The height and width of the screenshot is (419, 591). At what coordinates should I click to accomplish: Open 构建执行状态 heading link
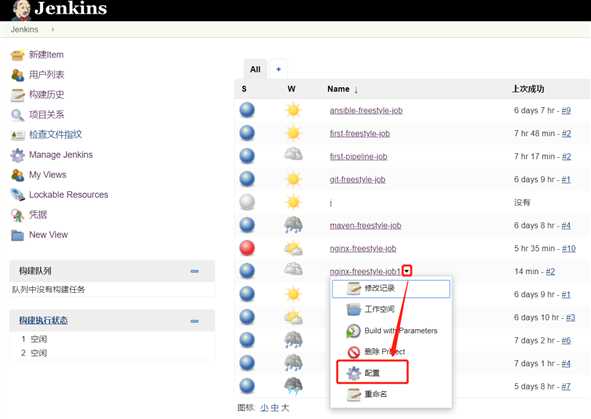43,321
